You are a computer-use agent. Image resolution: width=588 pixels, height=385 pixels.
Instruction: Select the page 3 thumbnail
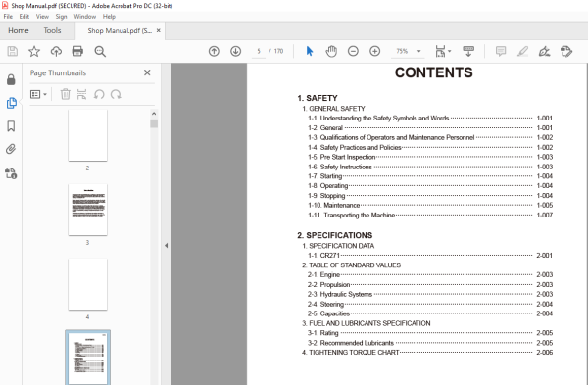(87, 210)
